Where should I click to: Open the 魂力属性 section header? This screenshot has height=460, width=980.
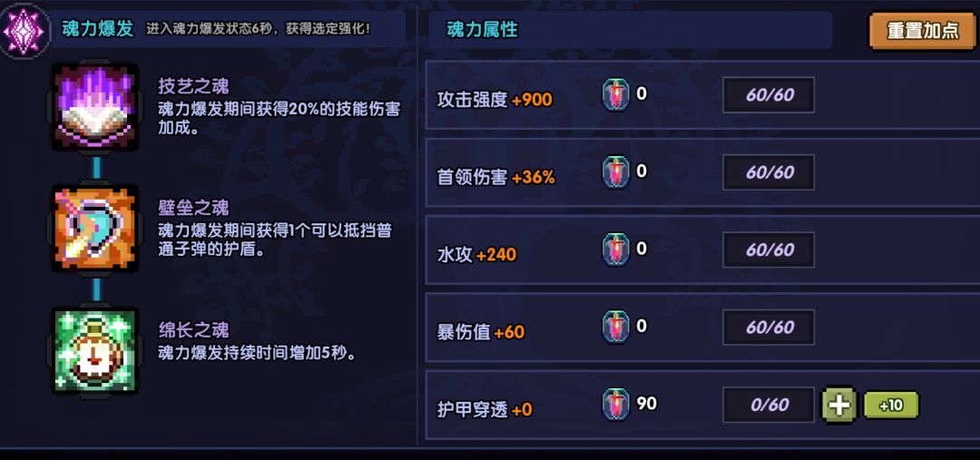pyautogui.click(x=482, y=30)
